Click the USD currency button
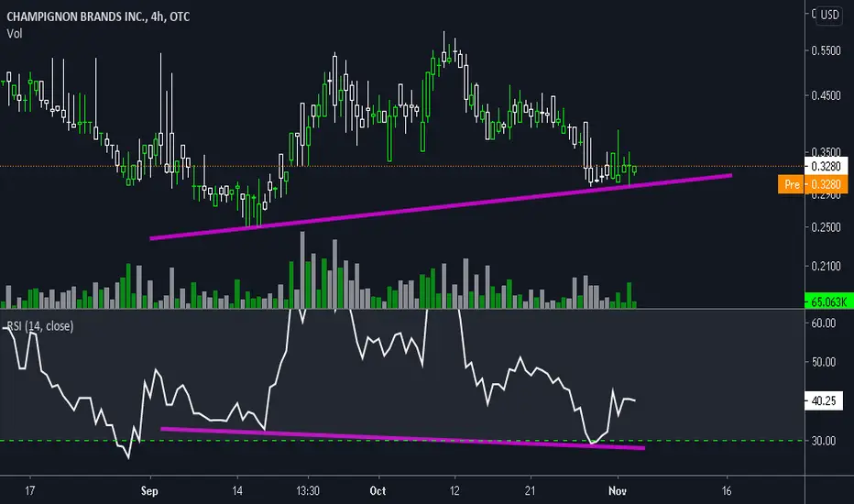This screenshot has height=504, width=854. tap(829, 15)
